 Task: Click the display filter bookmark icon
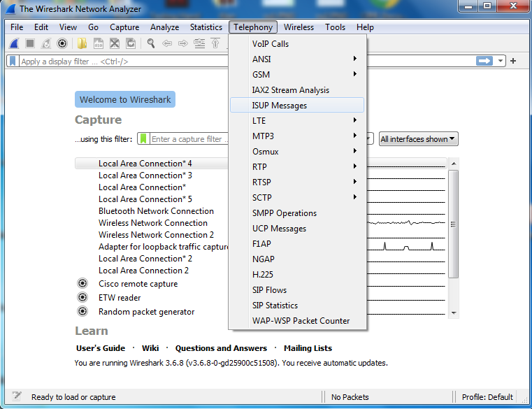tap(13, 61)
